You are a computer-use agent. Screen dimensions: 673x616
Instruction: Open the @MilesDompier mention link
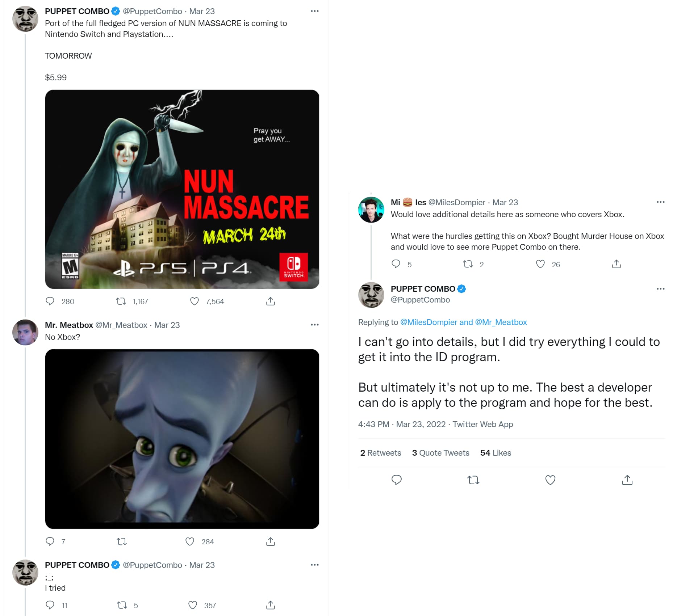(x=429, y=322)
